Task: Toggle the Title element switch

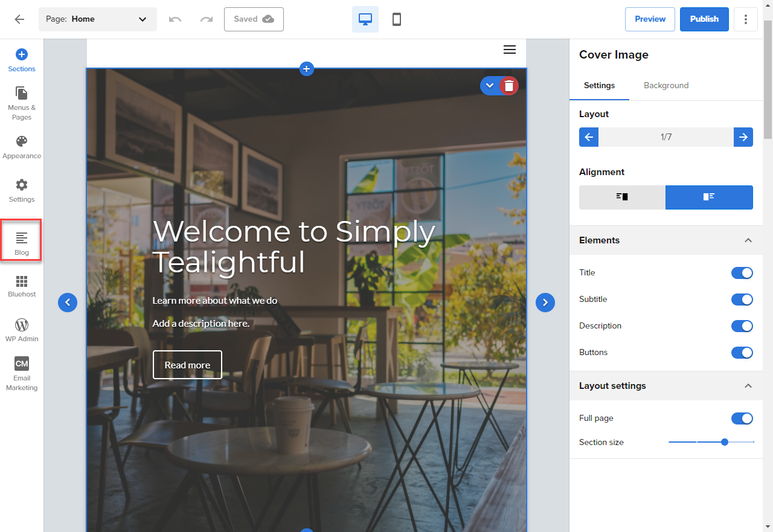Action: (x=742, y=273)
